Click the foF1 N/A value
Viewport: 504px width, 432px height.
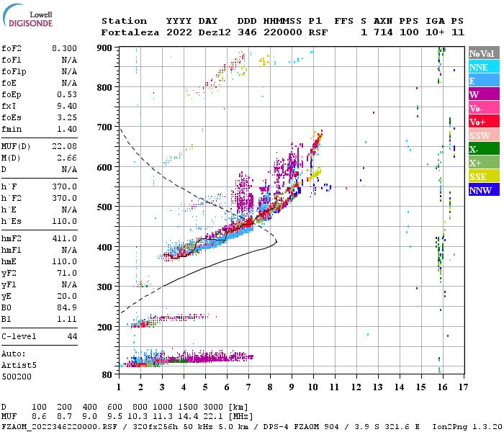69,60
